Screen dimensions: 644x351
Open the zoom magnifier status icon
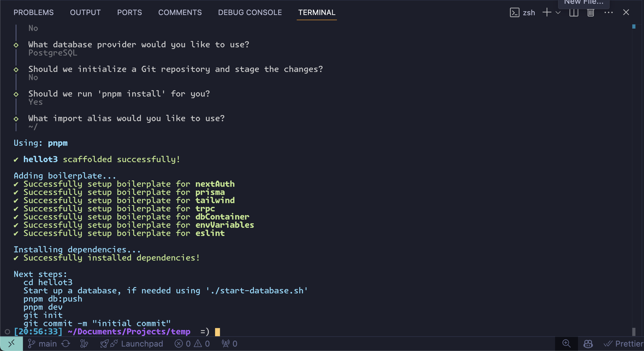(566, 344)
